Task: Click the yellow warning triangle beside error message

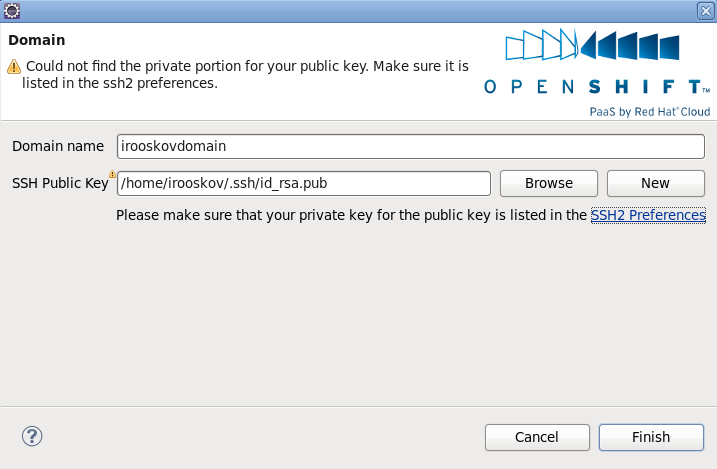Action: point(14,67)
